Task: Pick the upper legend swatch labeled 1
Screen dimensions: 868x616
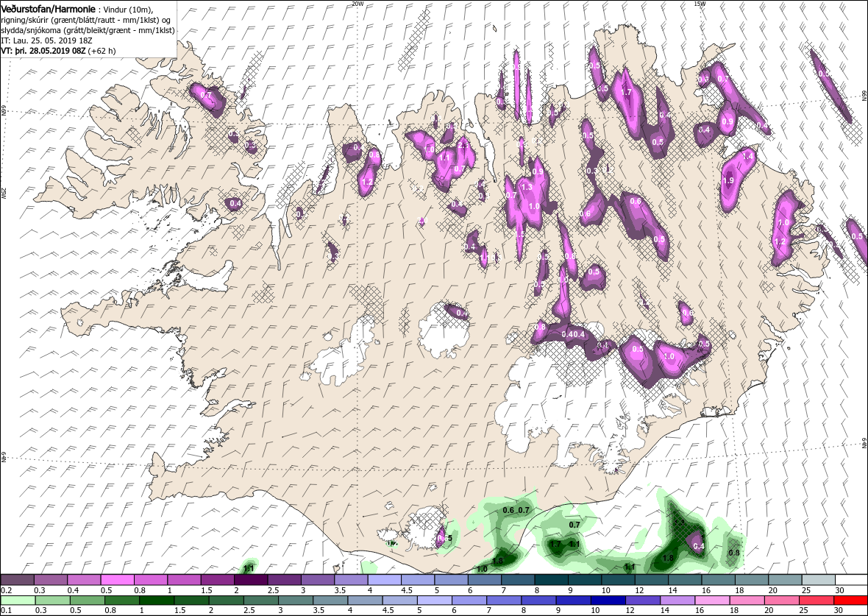Action: coord(185,580)
